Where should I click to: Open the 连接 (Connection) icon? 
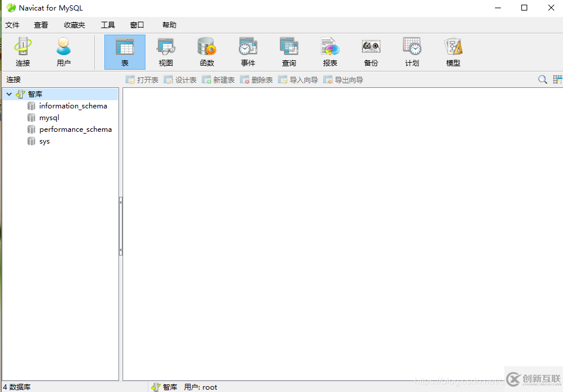point(22,52)
